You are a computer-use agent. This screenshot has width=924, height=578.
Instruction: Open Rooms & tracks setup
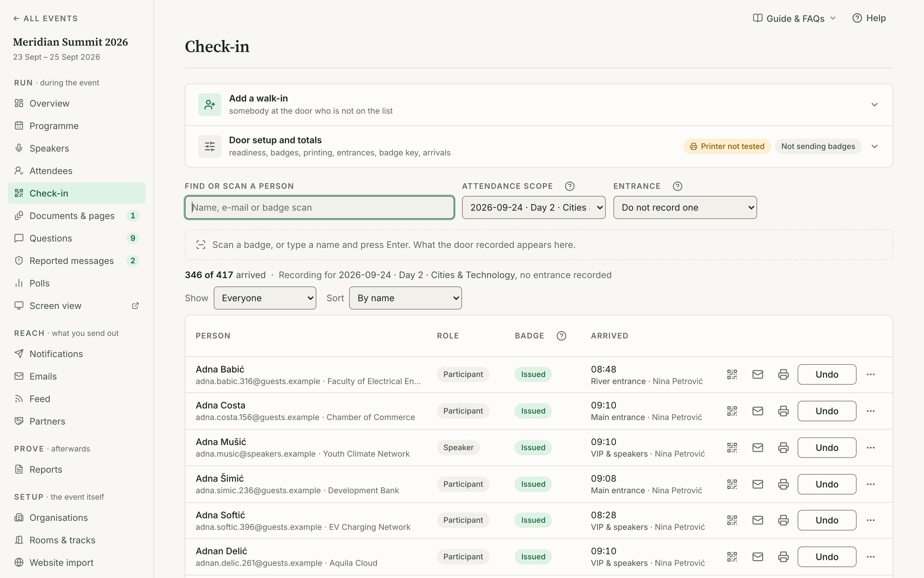click(77, 540)
